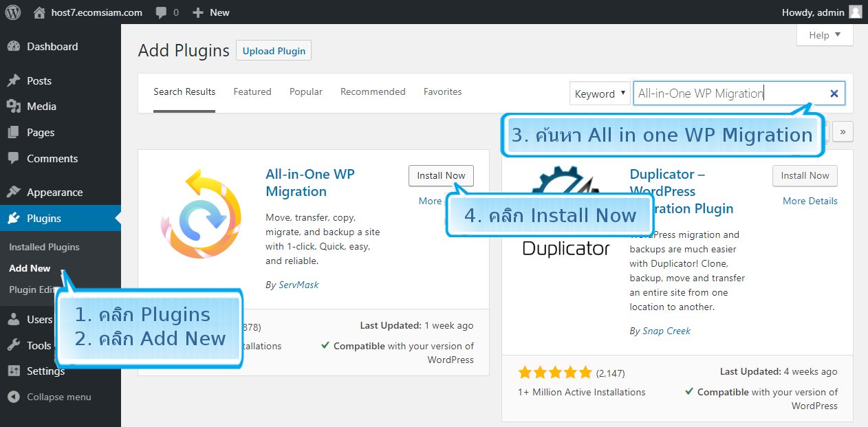Install the Duplicator plugin
This screenshot has height=427, width=868.
pyautogui.click(x=805, y=175)
